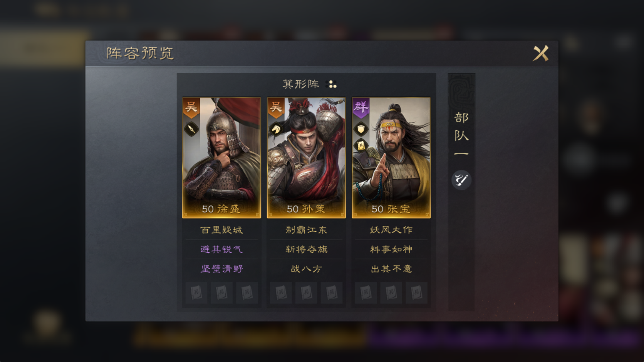Click the last empty book slot under 张宝
Image resolution: width=644 pixels, height=362 pixels.
click(416, 293)
